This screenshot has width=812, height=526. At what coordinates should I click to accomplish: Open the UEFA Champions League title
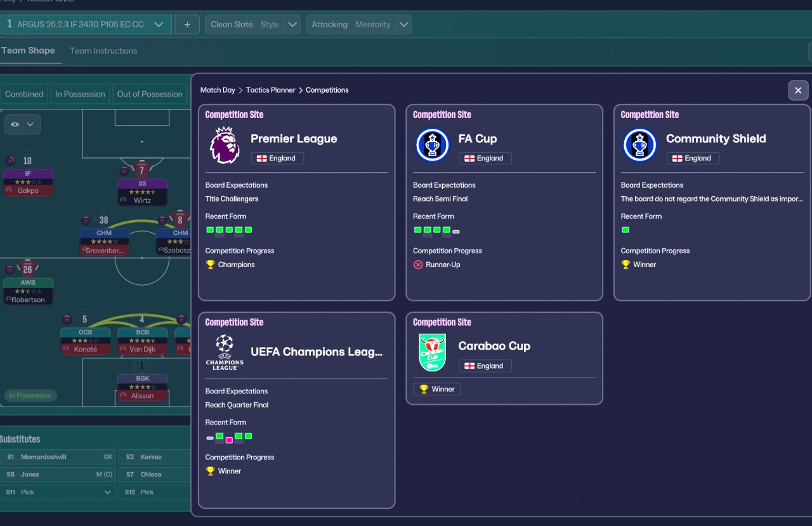point(317,352)
